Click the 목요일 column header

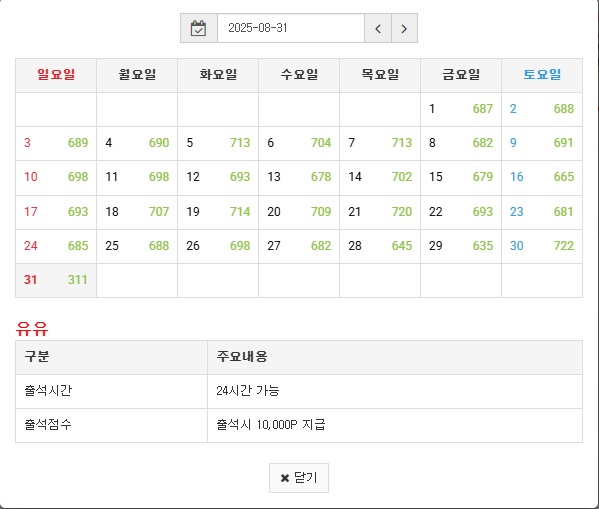tap(380, 75)
